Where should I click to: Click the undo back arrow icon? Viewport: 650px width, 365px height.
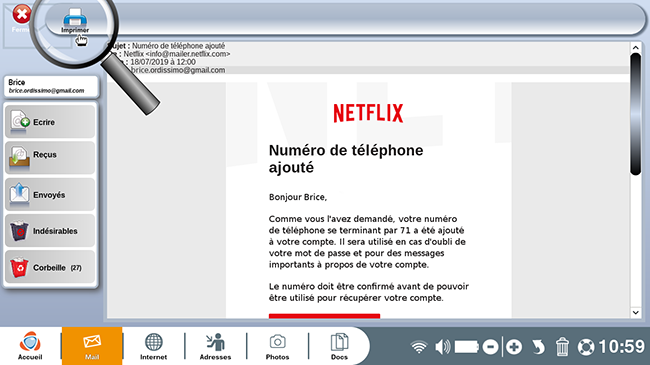click(x=538, y=347)
